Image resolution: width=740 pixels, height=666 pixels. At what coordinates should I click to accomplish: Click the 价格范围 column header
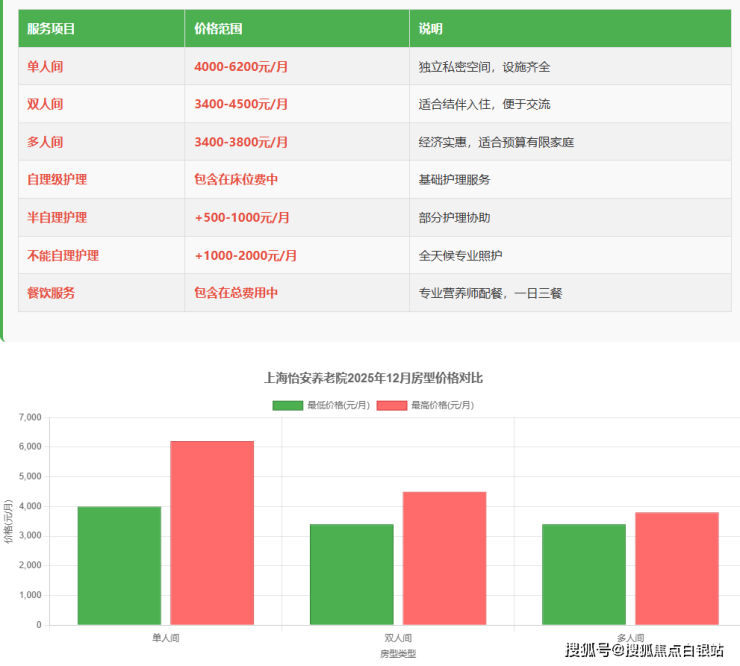tap(218, 29)
